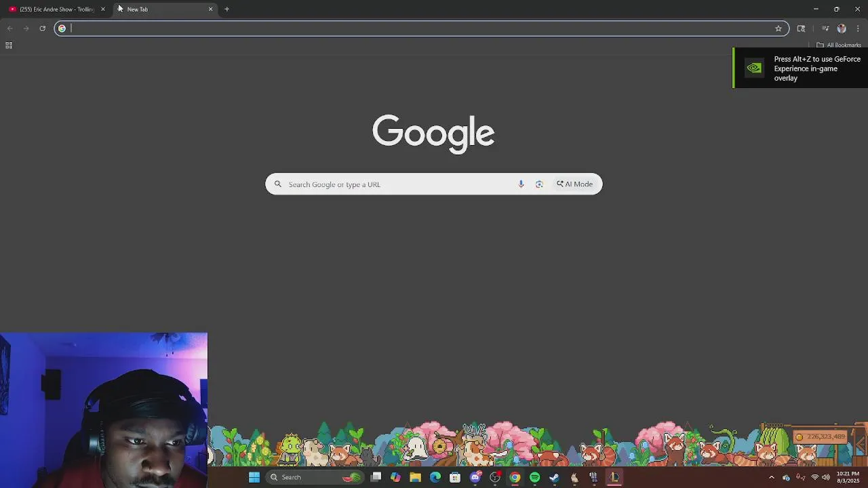Start voice search with microphone icon
868x488 pixels.
pyautogui.click(x=521, y=184)
